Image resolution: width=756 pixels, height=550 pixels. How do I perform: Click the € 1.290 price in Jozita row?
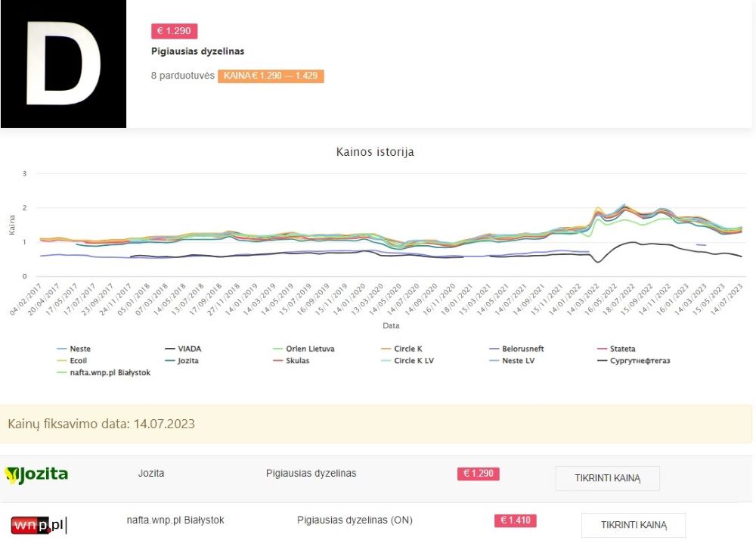click(x=479, y=474)
